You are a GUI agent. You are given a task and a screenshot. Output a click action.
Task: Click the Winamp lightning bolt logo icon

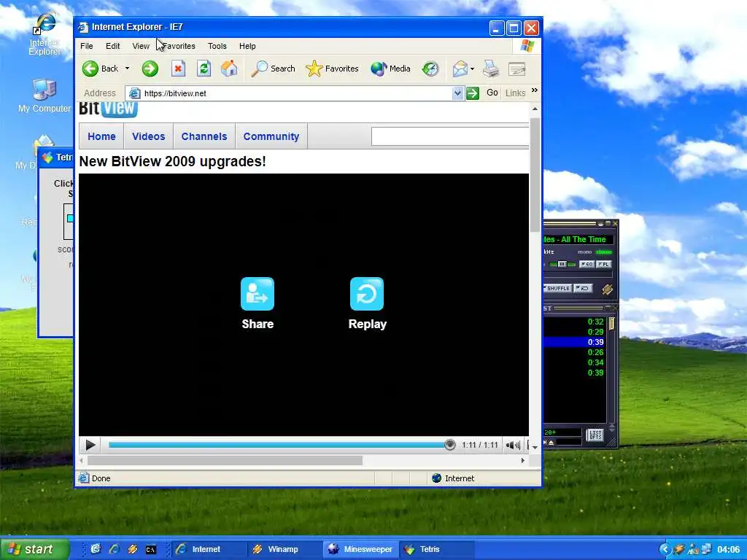pyautogui.click(x=607, y=289)
